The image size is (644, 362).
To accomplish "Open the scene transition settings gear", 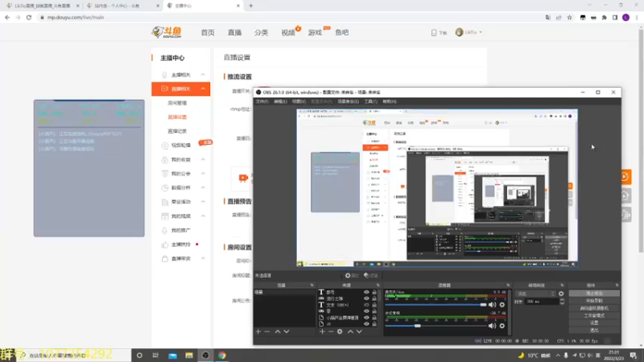I will coord(561,294).
